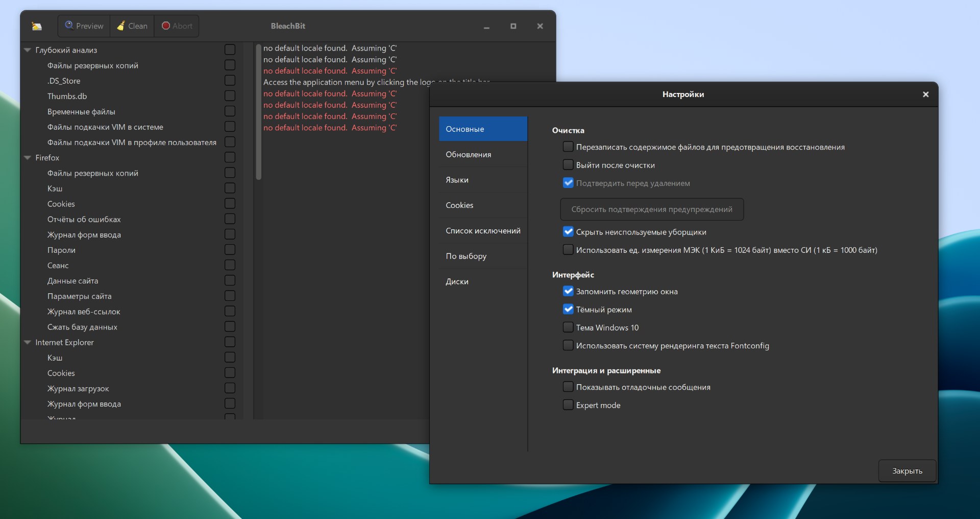
Task: Maximize the BleachBit window
Action: pos(513,26)
